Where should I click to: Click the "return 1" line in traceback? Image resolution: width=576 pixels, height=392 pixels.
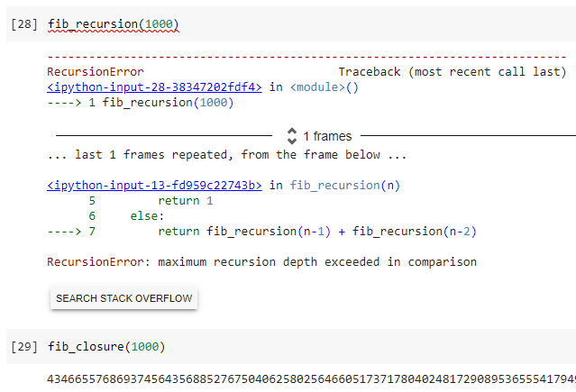pos(185,201)
